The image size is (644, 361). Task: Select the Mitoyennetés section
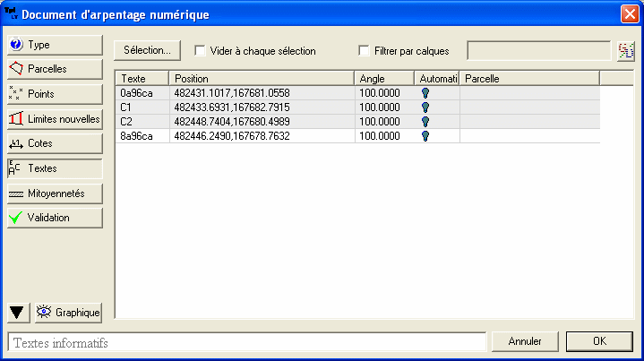pos(55,193)
